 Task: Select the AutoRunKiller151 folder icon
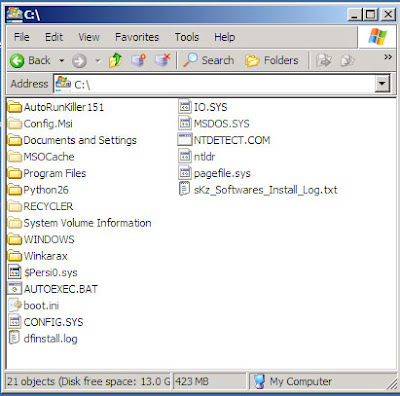[x=15, y=107]
